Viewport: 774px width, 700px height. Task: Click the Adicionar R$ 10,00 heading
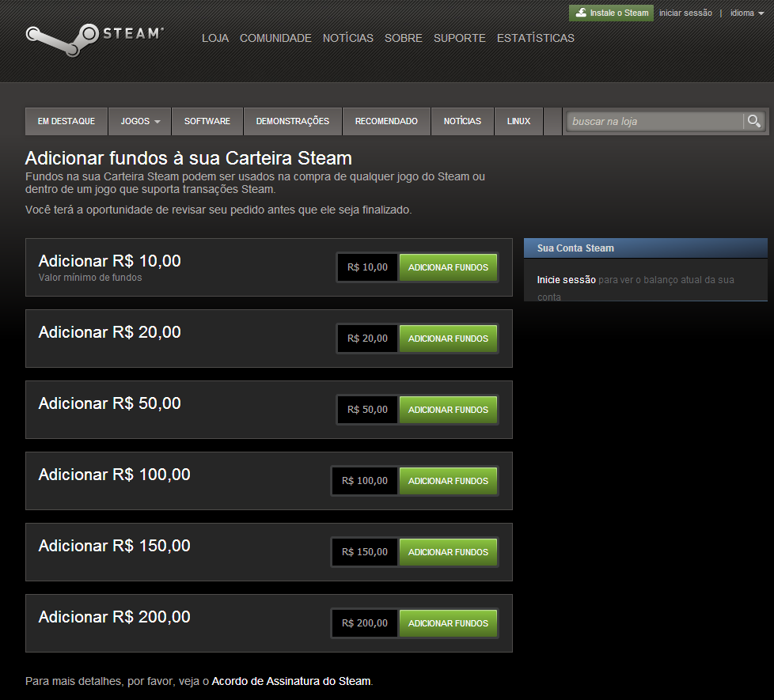click(x=109, y=261)
